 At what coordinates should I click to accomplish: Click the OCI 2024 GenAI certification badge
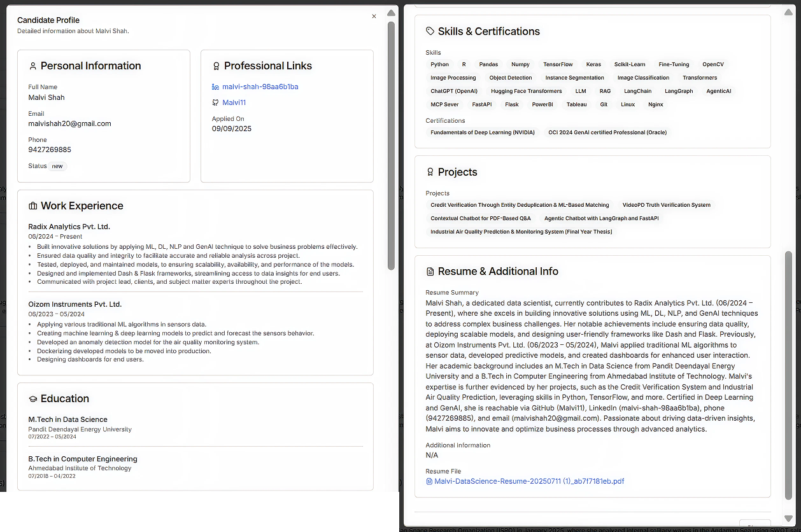(607, 132)
